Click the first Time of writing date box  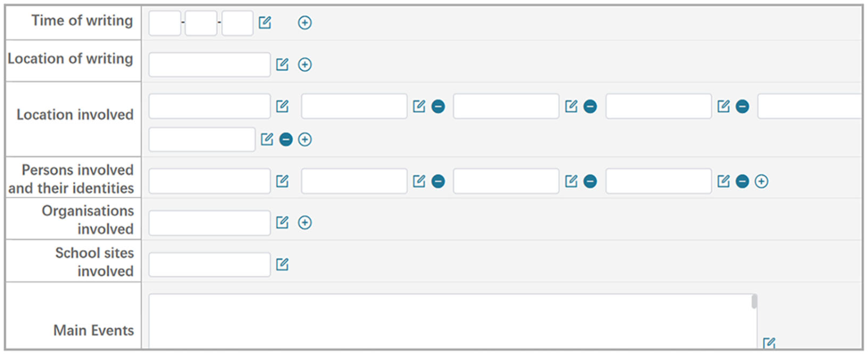point(165,23)
